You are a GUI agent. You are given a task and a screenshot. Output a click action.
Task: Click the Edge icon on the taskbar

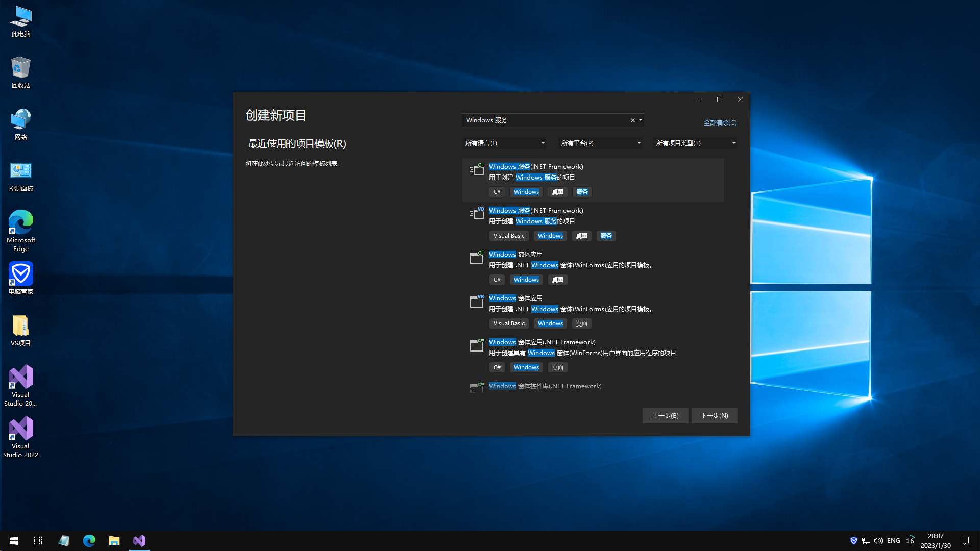(89, 541)
